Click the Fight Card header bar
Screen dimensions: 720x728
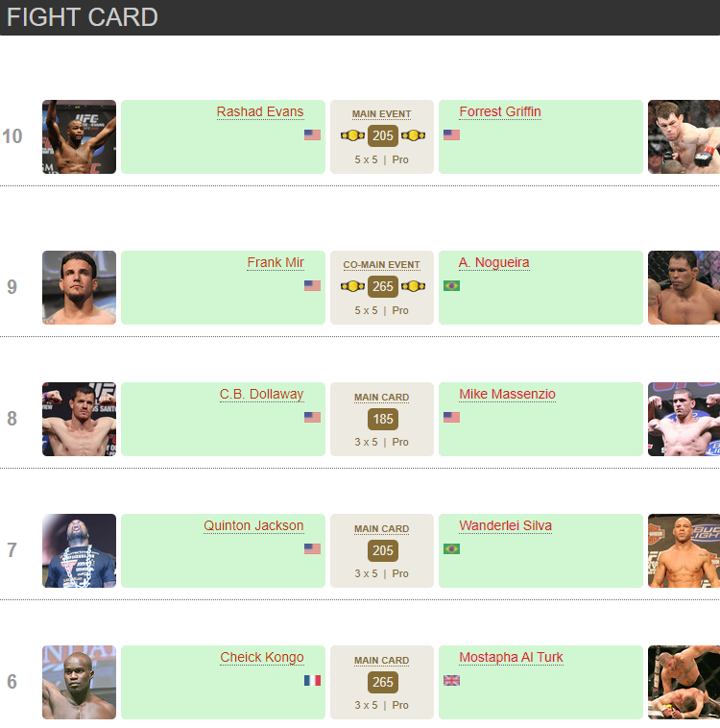pos(360,17)
